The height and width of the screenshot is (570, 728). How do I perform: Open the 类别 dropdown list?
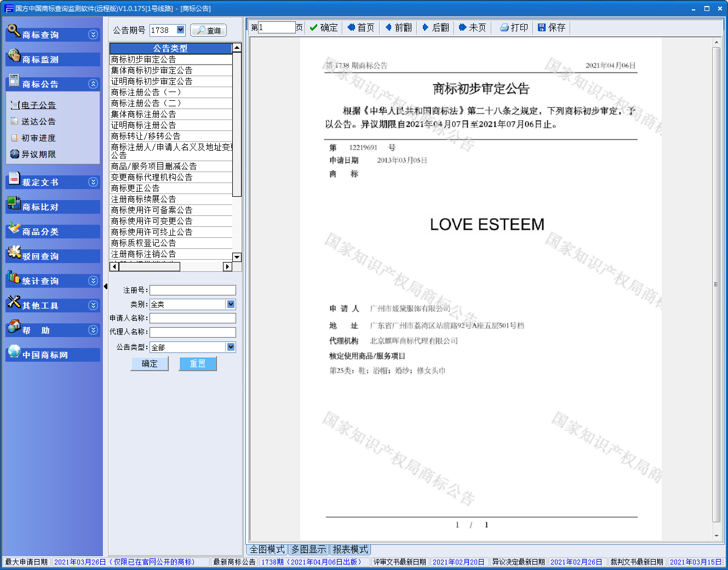(231, 304)
